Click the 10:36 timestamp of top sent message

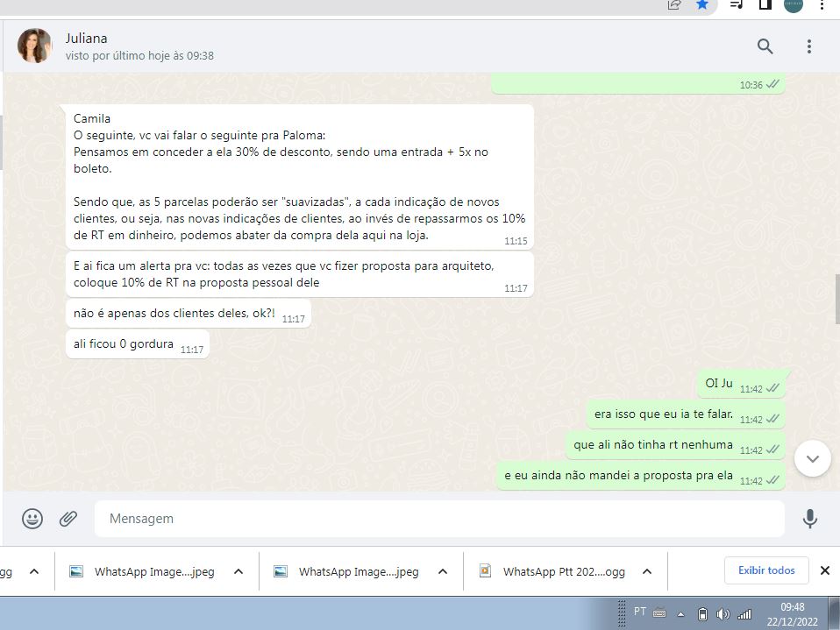[751, 85]
